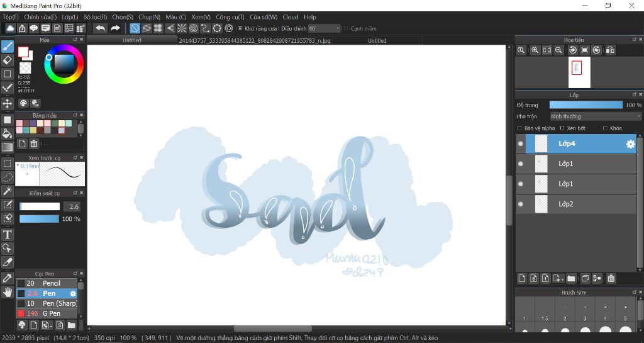Open Điều chỉnh value 40 dropdown
Viewport: 644px width, 343px height.
click(325, 29)
